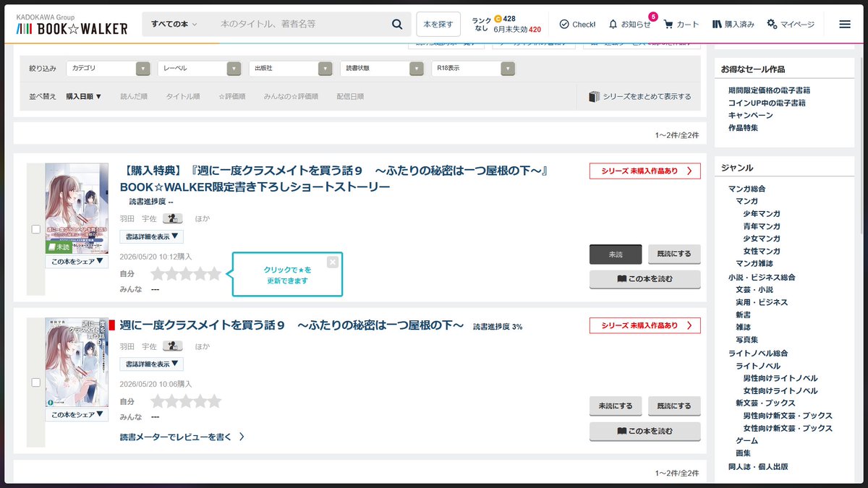Rate the second book one star
Viewport: 868px width, 488px height.
click(x=158, y=401)
